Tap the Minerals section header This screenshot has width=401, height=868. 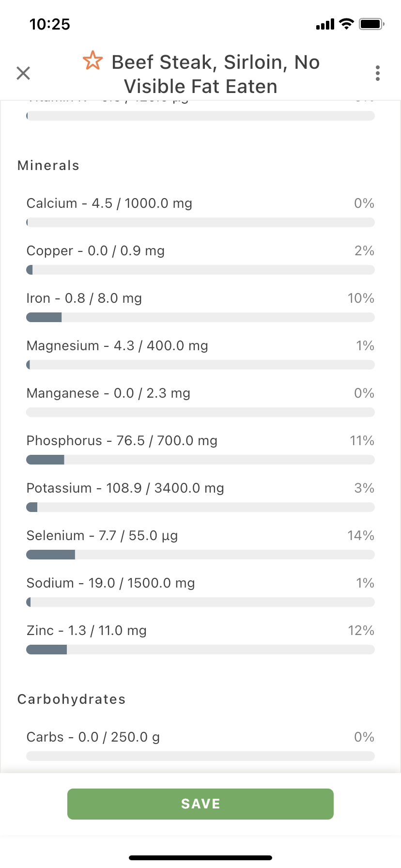pyautogui.click(x=48, y=166)
